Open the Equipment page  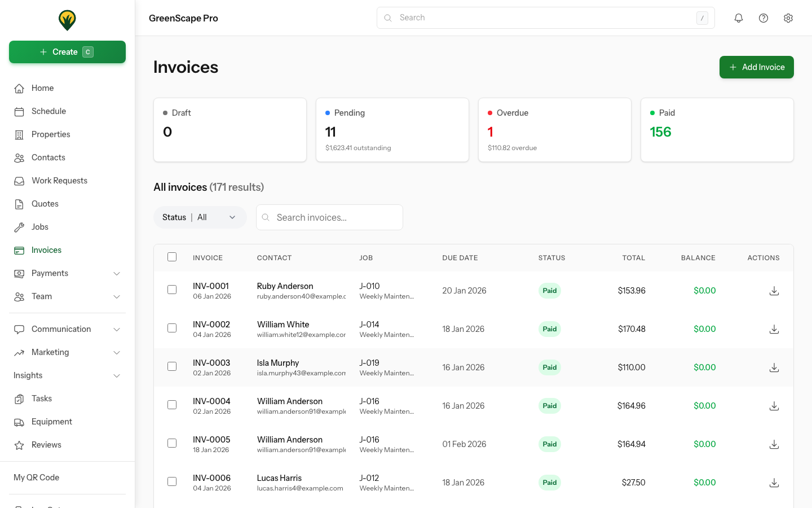(x=51, y=421)
